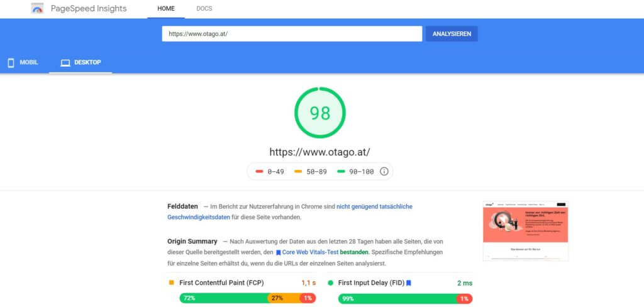Click the score legend info icon
Screen dimensions: 644x307
[x=384, y=171]
